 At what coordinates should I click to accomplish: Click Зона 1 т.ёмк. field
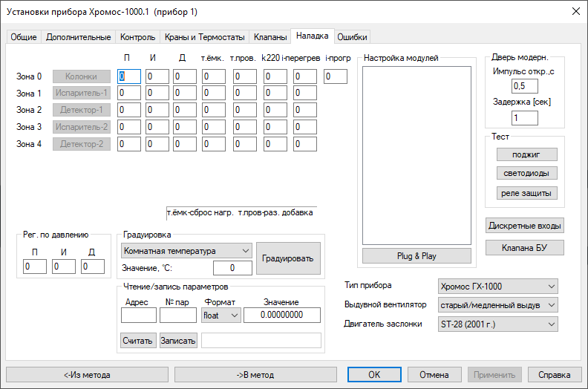[x=214, y=93]
